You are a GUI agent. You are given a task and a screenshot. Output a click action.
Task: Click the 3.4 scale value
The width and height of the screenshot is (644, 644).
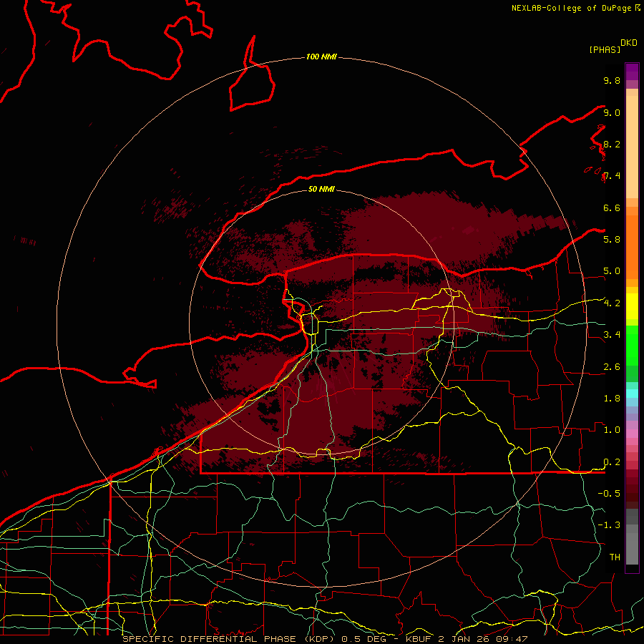[x=612, y=334]
